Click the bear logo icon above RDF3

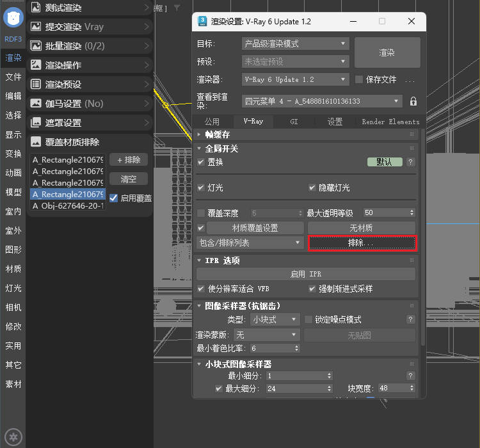click(x=13, y=18)
